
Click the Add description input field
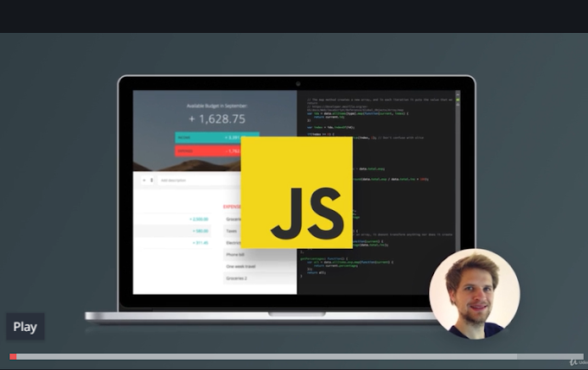[199, 181]
